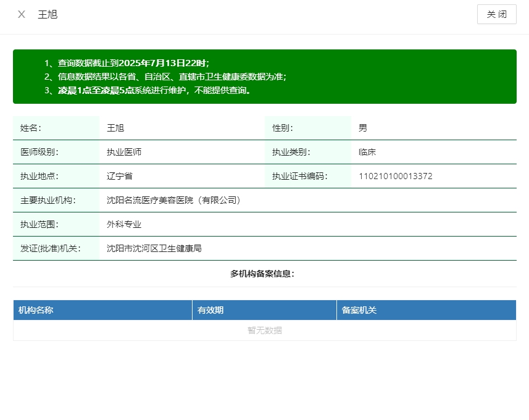The height and width of the screenshot is (420, 529).
Task: Click 沈阳名流医疗美容医院（有限公司） value
Action: (174, 200)
